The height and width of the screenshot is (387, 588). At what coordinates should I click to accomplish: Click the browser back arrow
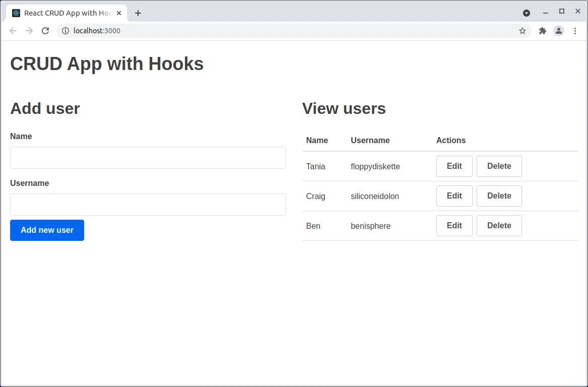[13, 31]
